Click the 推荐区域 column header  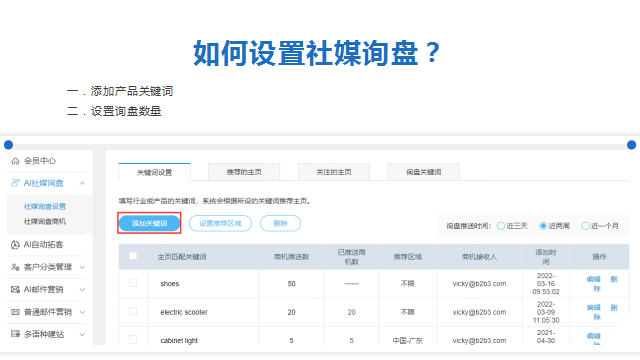(x=407, y=257)
